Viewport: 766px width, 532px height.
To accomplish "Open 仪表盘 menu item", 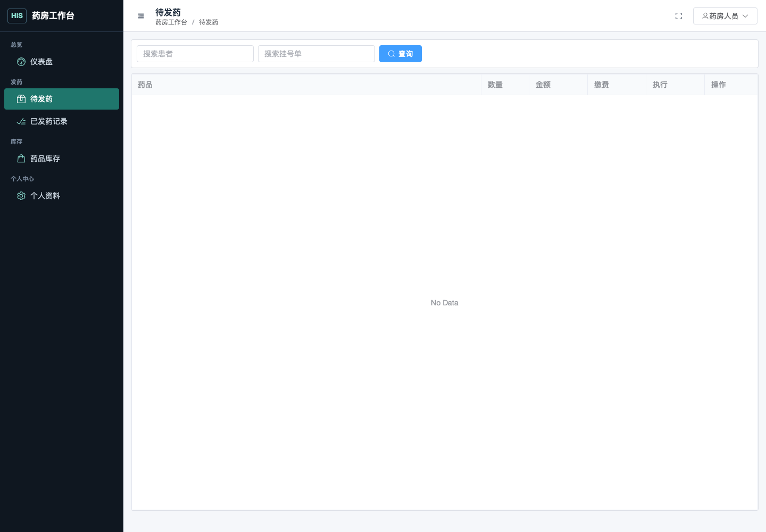I will coord(62,62).
